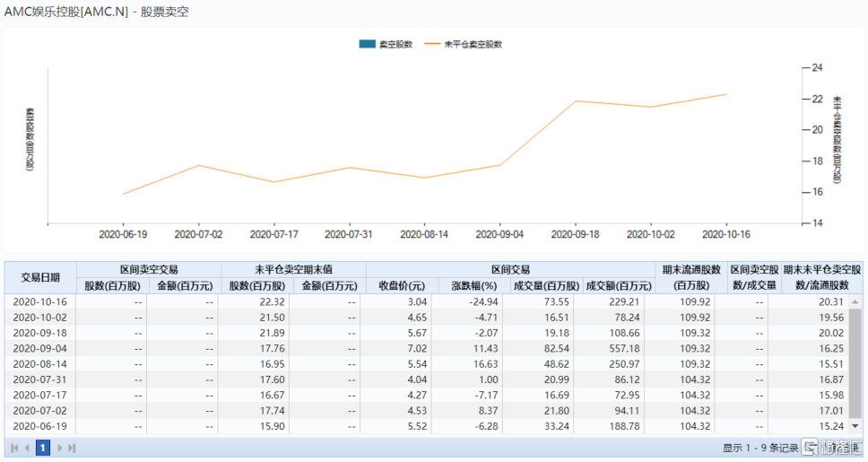Click the next page arrow
Image resolution: width=868 pixels, height=462 pixels.
click(x=58, y=448)
